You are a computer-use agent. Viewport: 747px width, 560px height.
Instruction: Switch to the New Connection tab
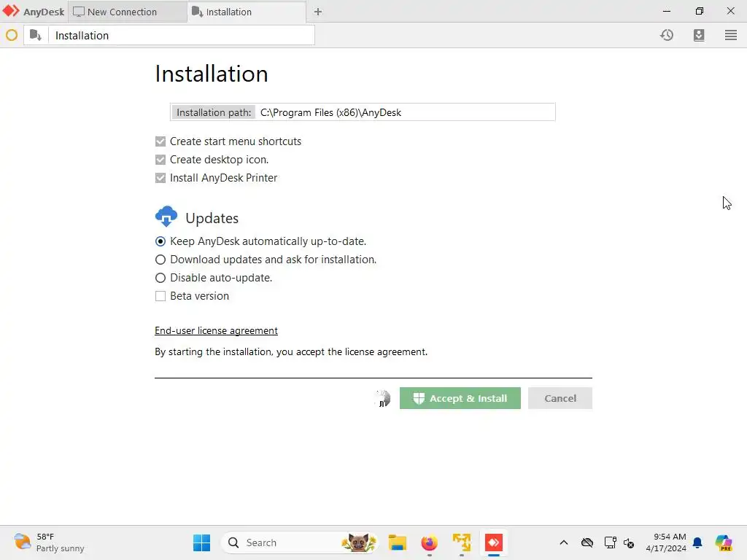click(x=128, y=12)
